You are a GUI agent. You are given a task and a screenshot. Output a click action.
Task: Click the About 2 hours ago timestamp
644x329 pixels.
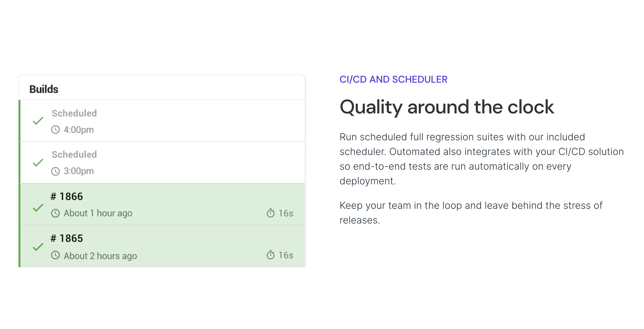point(100,256)
